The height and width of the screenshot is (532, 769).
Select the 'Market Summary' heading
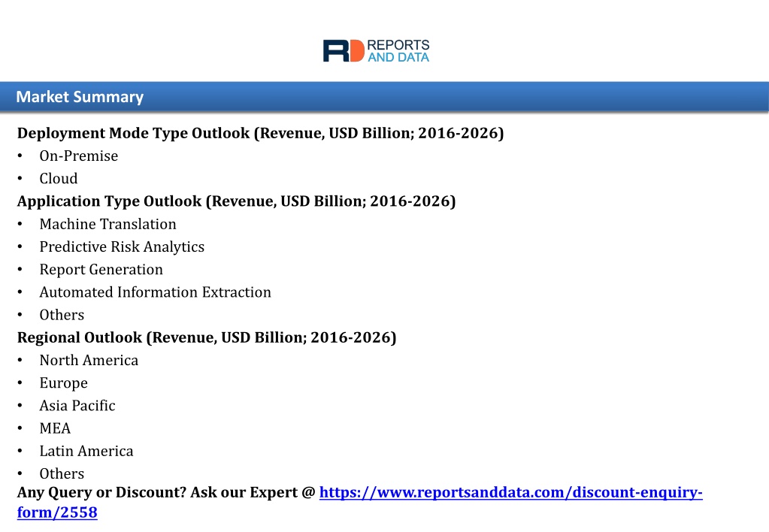80,97
